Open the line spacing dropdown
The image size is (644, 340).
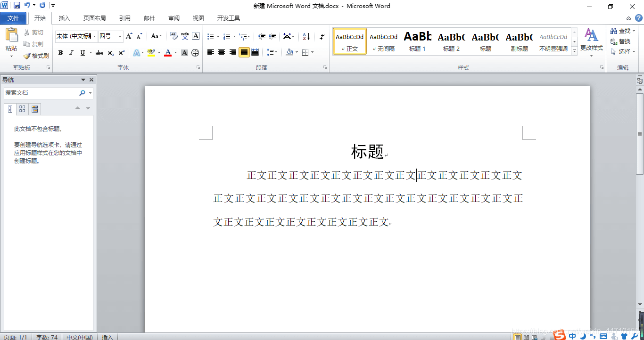(x=272, y=52)
